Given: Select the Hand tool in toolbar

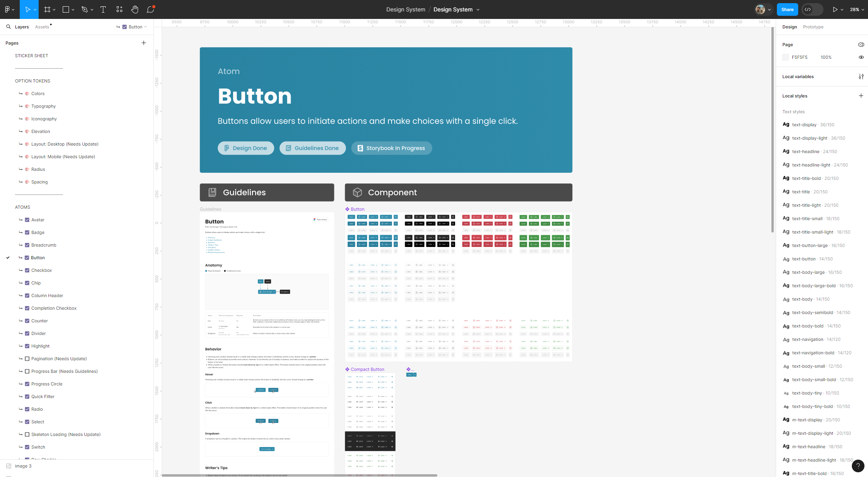Looking at the screenshot, I should point(135,9).
